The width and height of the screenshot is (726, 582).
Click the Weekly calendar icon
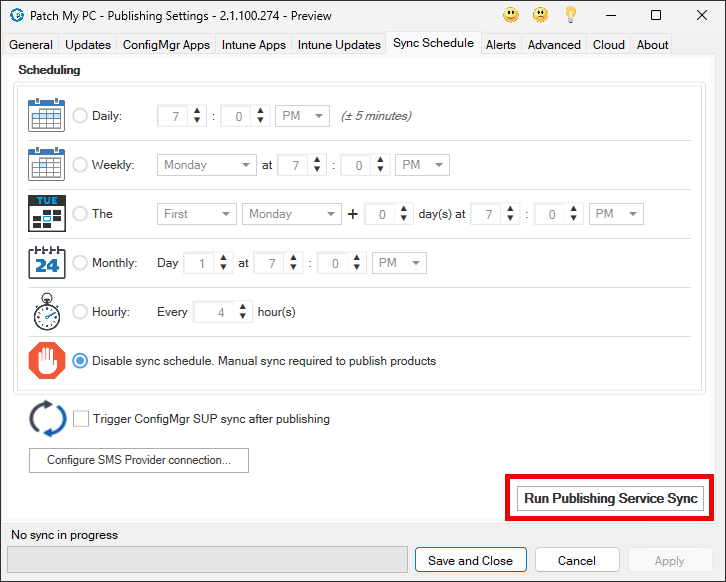[46, 164]
